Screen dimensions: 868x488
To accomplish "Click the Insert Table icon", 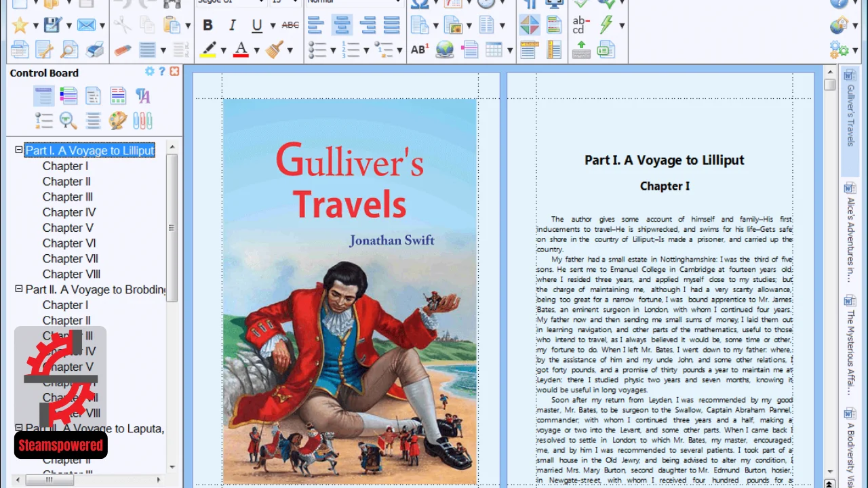I will (x=494, y=49).
